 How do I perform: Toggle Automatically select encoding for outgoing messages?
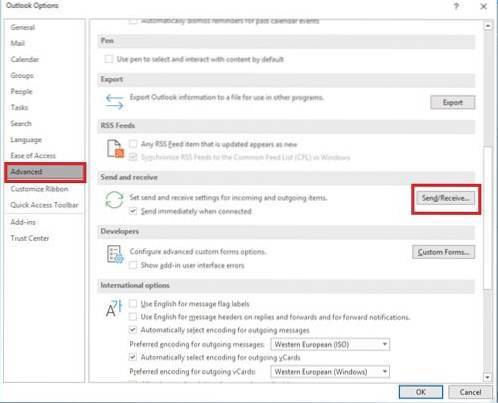(x=133, y=330)
